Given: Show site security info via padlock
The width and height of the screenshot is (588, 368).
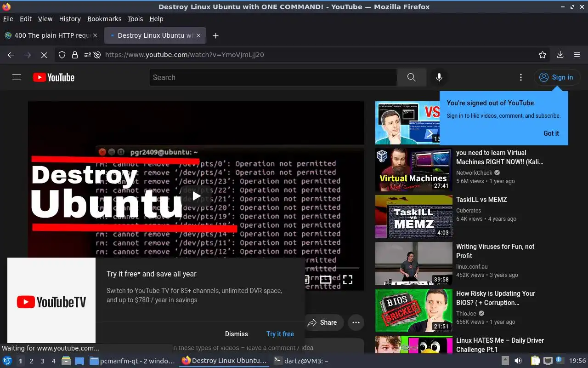Looking at the screenshot, I should (x=75, y=55).
